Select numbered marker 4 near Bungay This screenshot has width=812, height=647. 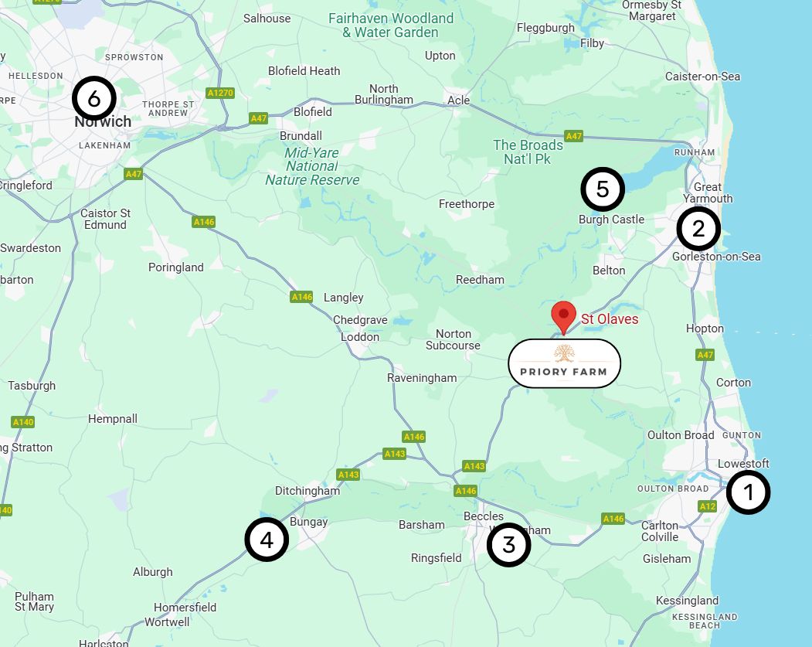(267, 540)
